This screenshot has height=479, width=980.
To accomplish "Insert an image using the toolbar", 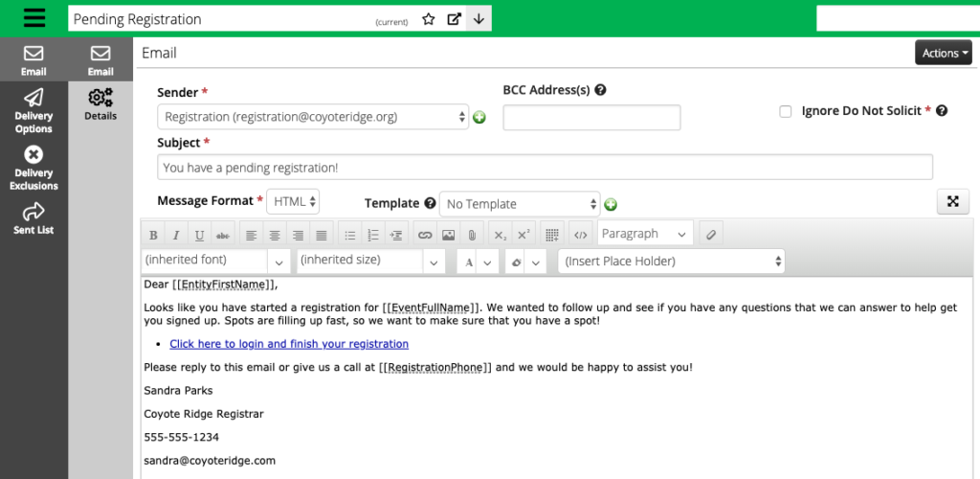I will (448, 235).
